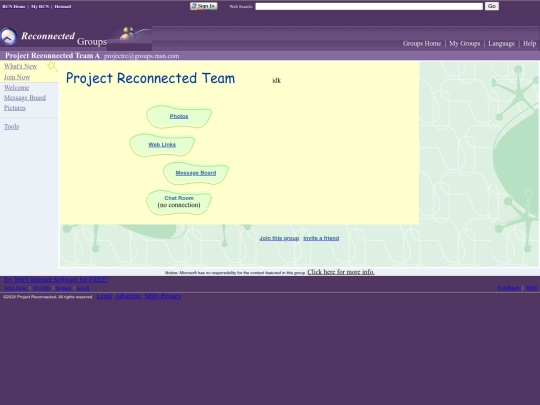
Task: Click the Message Board blob link
Action: [x=196, y=173]
